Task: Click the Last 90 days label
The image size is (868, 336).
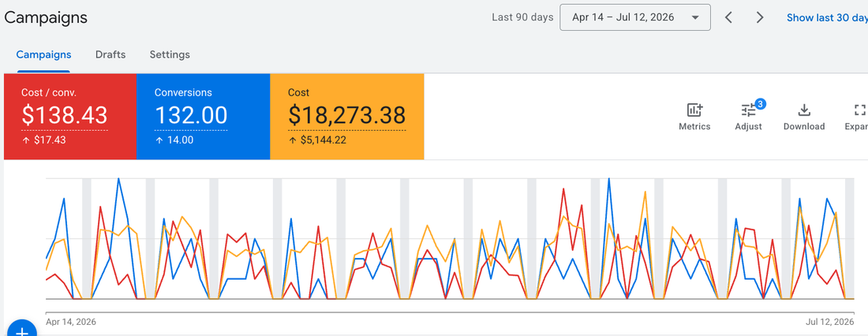Action: pyautogui.click(x=522, y=17)
